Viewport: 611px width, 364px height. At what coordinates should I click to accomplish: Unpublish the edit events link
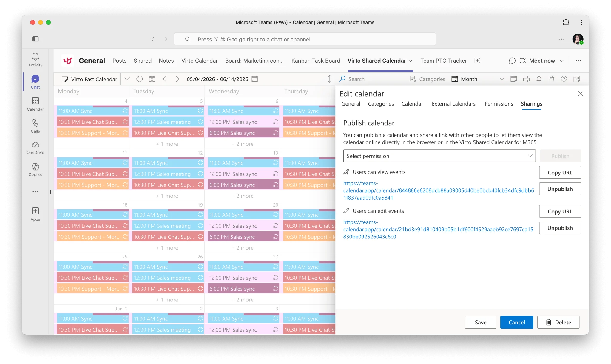pyautogui.click(x=560, y=228)
